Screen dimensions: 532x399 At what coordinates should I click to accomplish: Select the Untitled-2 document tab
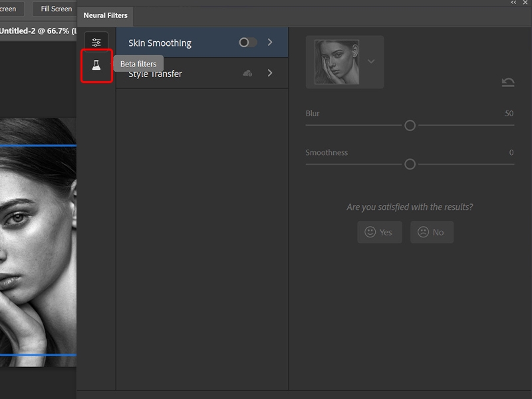coord(37,31)
